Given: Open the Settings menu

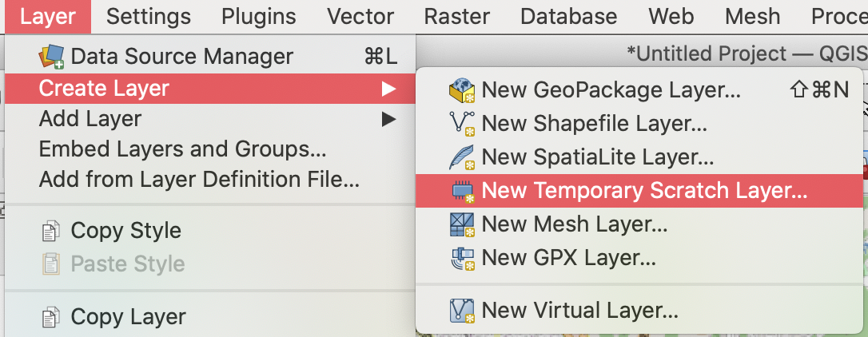Looking at the screenshot, I should (x=149, y=17).
